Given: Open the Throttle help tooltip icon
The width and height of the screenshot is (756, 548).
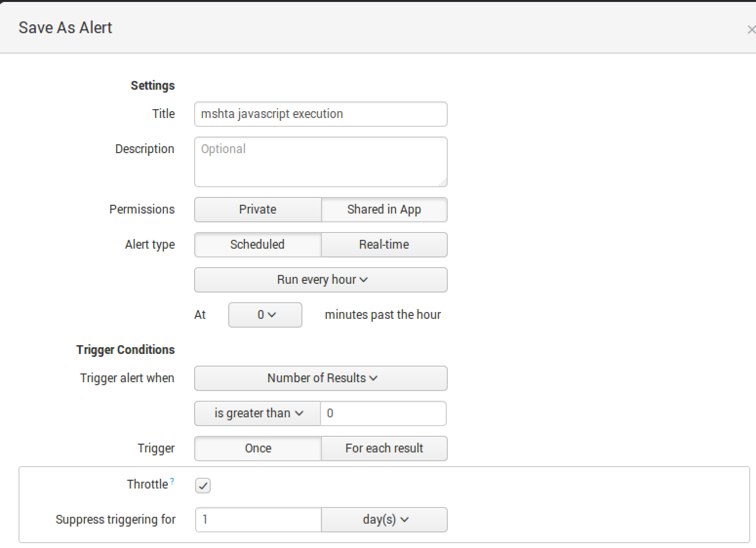Looking at the screenshot, I should [x=172, y=482].
